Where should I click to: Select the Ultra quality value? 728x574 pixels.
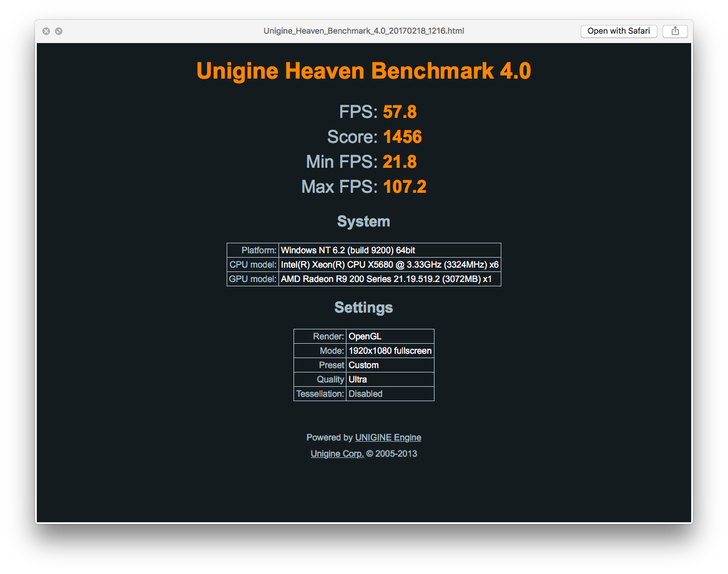[390, 379]
